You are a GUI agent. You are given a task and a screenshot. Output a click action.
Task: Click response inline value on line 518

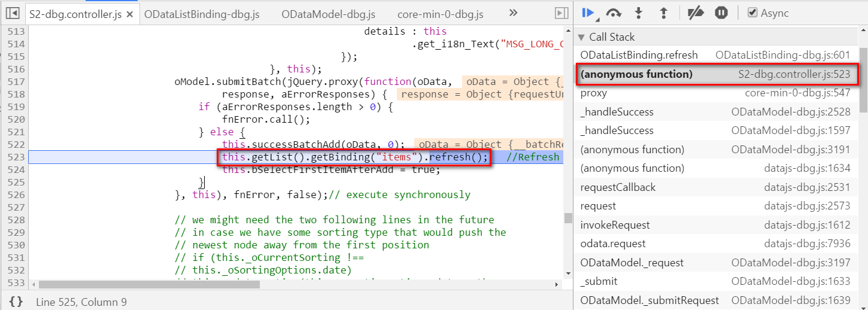pyautogui.click(x=480, y=94)
